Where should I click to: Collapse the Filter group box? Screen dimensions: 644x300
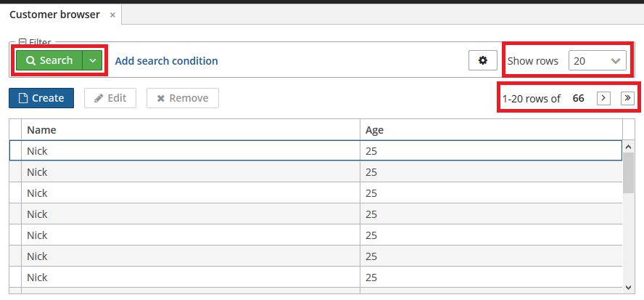pos(23,41)
